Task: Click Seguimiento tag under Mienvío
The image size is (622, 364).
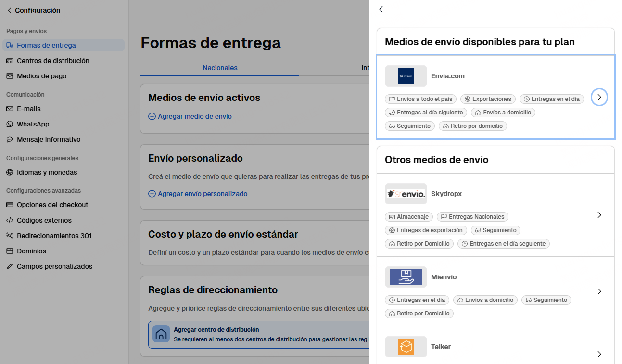Action: (546, 300)
